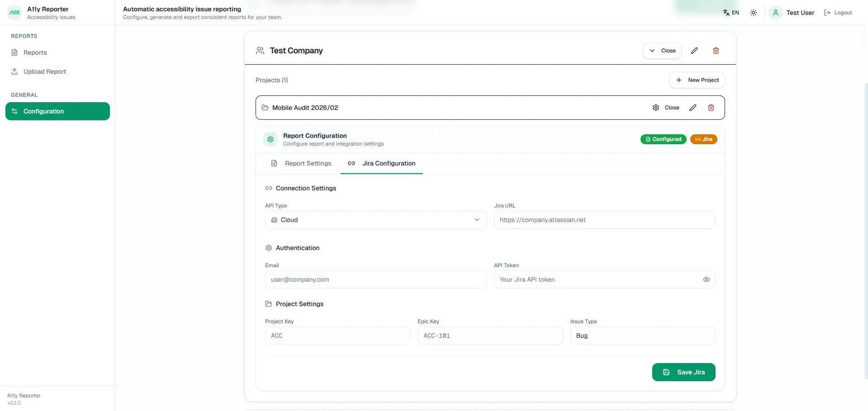Log out via the Logout link
Screen dimensions: 868x411
838,13
